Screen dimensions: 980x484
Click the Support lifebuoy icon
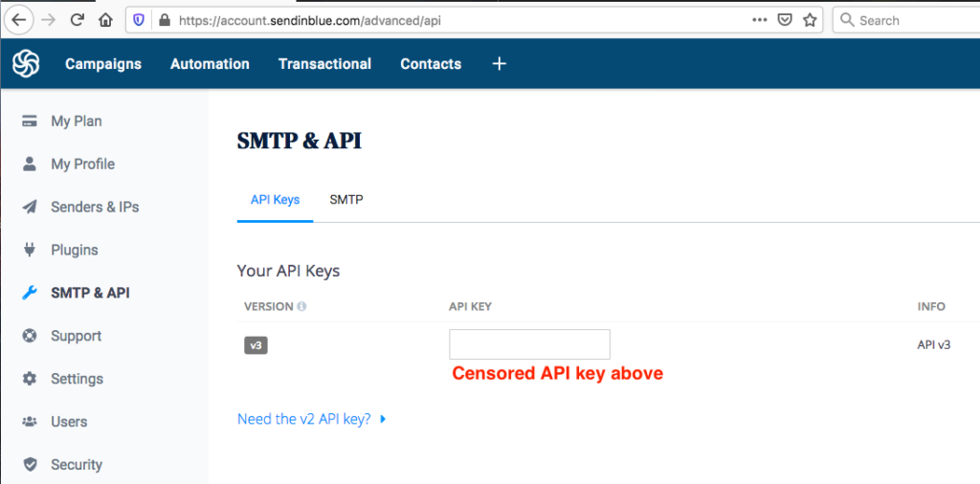pos(30,336)
